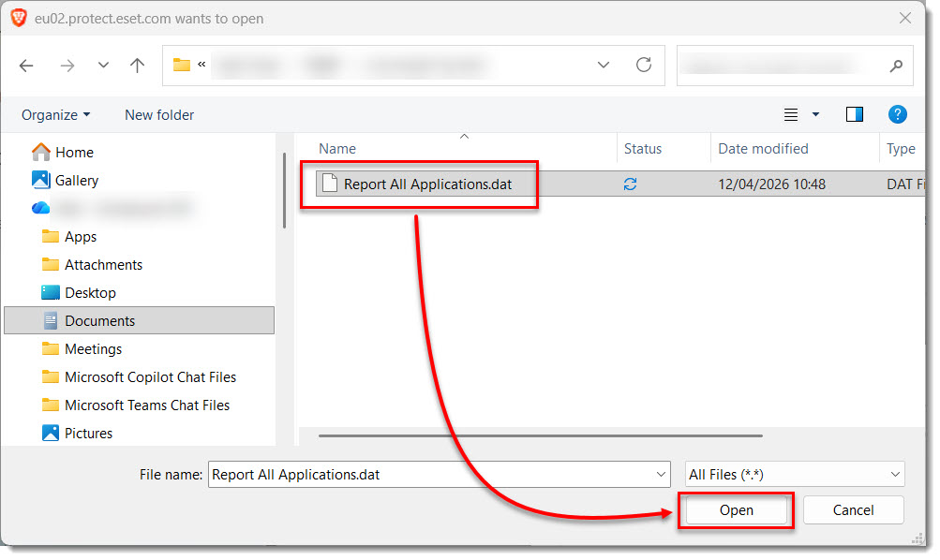This screenshot has height=560, width=940.
Task: Sort by Type column header
Action: 901,149
